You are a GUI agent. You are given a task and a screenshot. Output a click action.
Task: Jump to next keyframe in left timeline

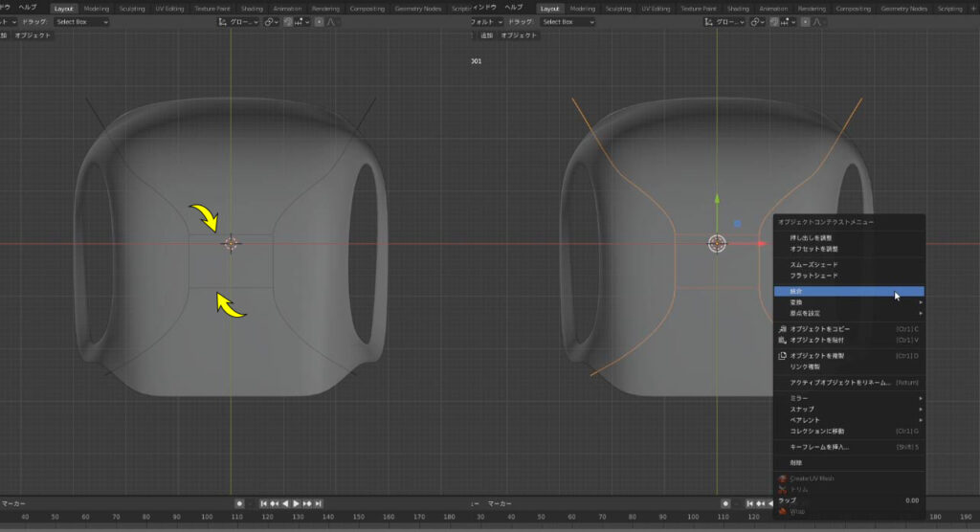click(x=307, y=504)
